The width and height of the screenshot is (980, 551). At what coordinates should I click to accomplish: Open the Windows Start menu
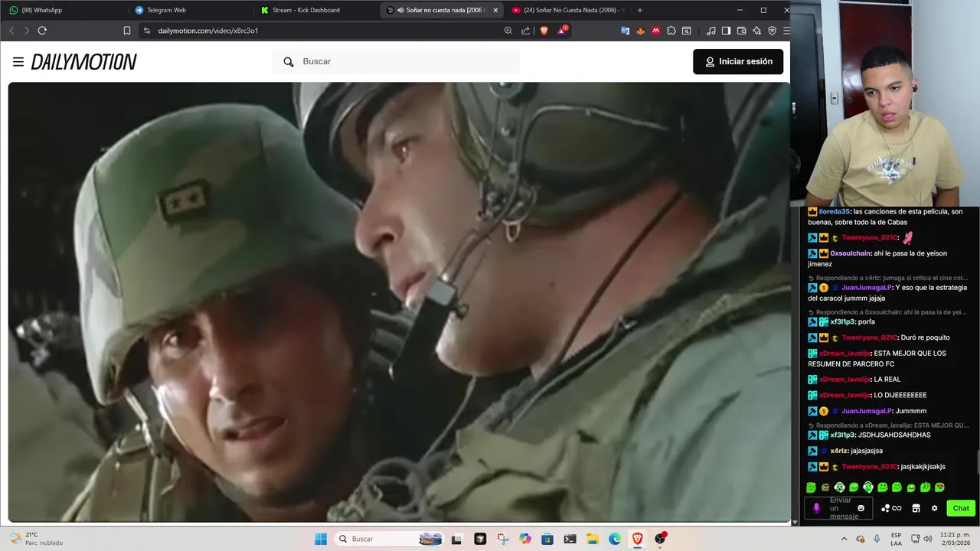click(x=321, y=539)
